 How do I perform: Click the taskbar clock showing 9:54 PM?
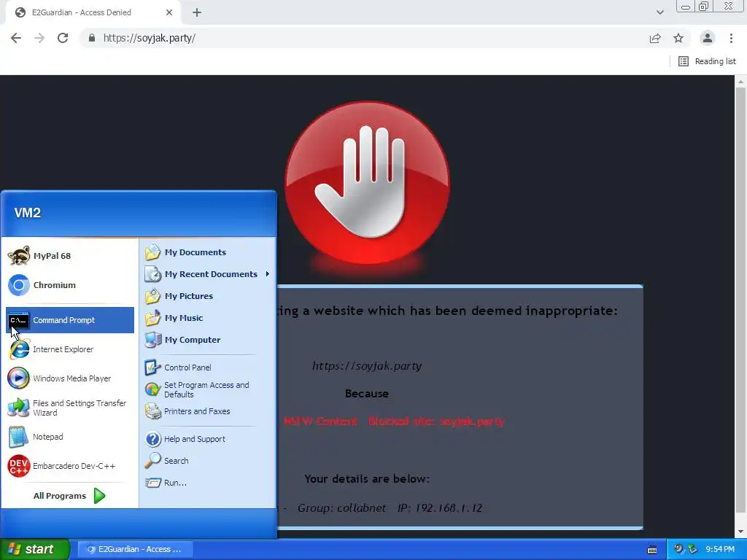point(720,549)
